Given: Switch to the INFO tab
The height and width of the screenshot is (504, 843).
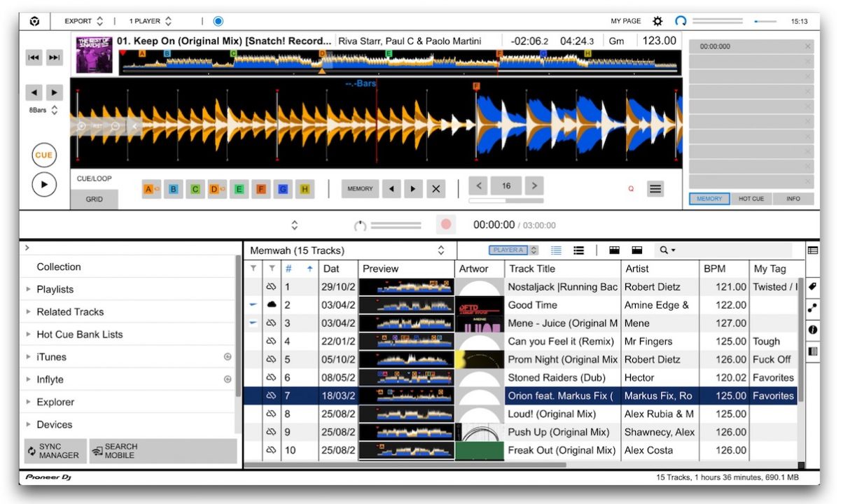Looking at the screenshot, I should (x=793, y=199).
